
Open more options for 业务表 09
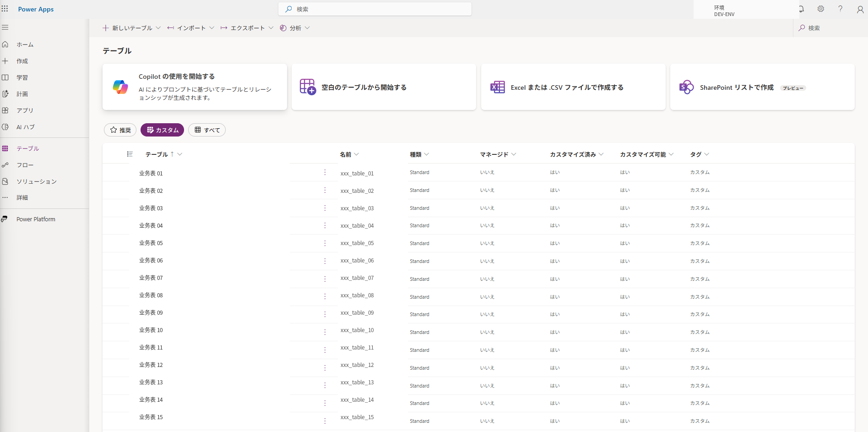click(x=325, y=314)
